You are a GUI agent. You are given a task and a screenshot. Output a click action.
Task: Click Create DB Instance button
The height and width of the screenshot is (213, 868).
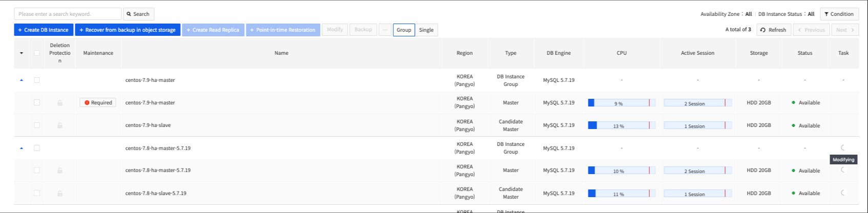[44, 30]
